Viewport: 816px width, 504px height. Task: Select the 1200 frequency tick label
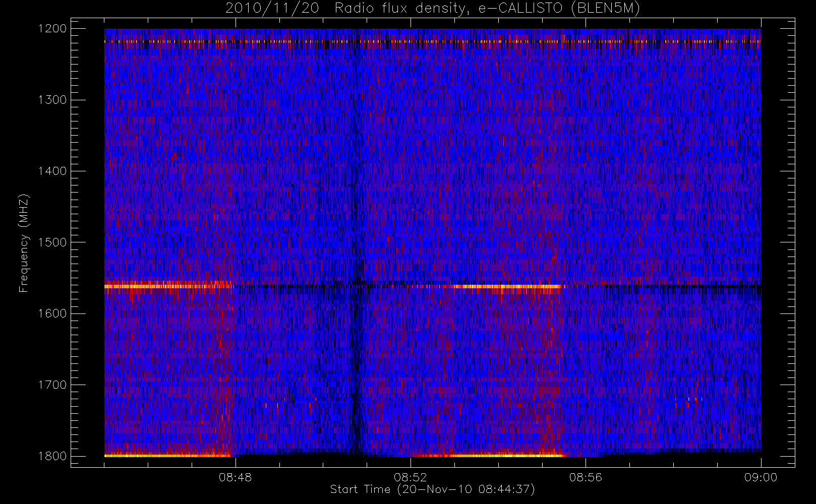pos(52,29)
